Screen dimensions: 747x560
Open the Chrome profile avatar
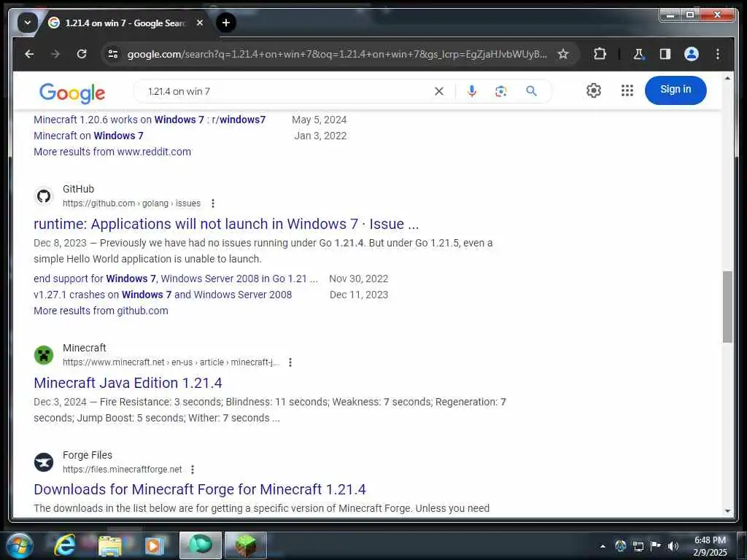(692, 54)
